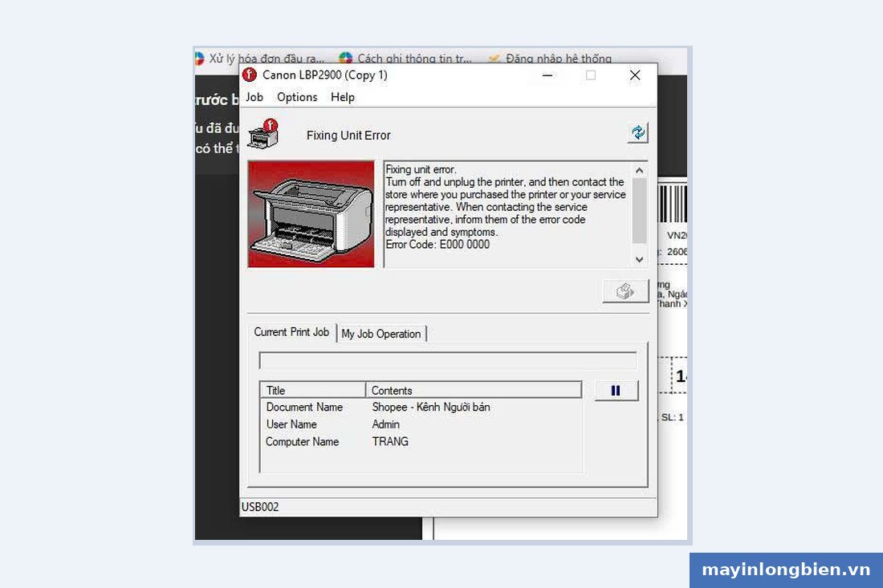883x588 pixels.
Task: Click the USB002 status bar entry
Action: point(260,507)
